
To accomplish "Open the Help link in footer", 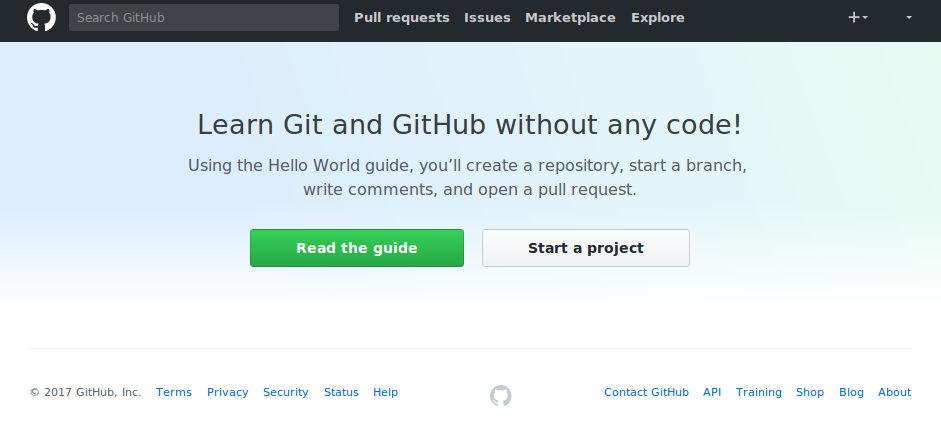I will tap(385, 392).
